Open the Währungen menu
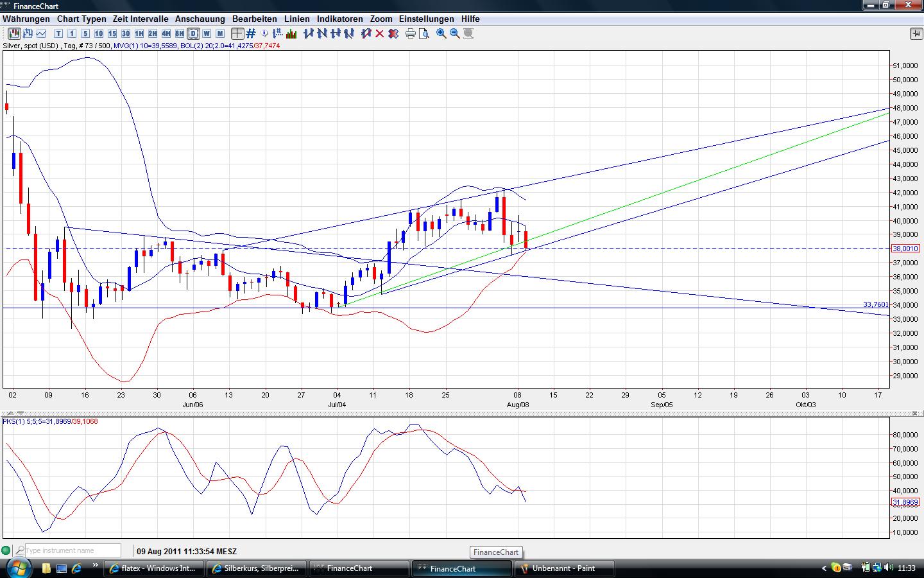 point(26,19)
